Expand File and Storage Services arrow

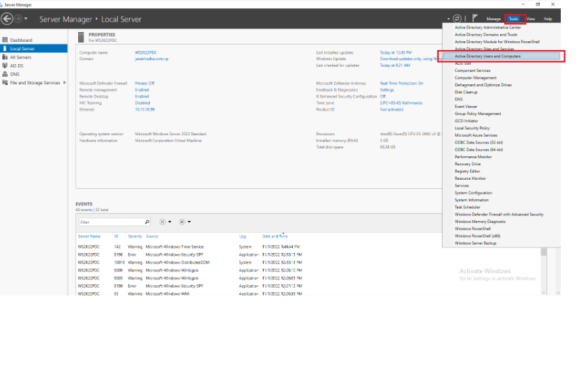pyautogui.click(x=63, y=83)
